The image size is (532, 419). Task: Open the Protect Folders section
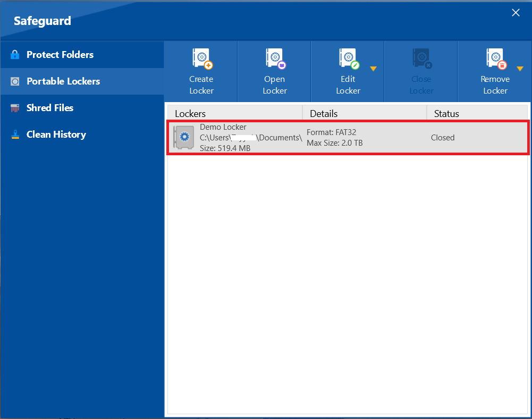(82, 55)
